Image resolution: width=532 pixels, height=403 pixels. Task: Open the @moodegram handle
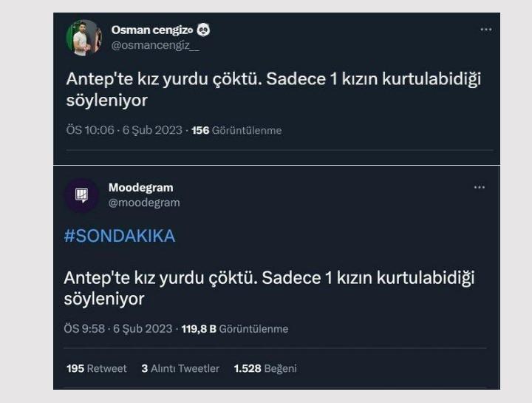click(144, 203)
